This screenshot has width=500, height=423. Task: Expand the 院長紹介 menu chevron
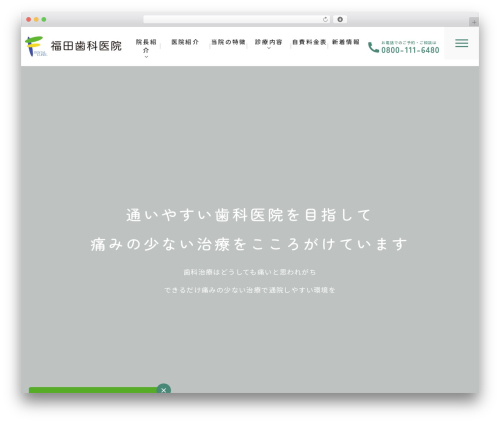[x=146, y=57]
